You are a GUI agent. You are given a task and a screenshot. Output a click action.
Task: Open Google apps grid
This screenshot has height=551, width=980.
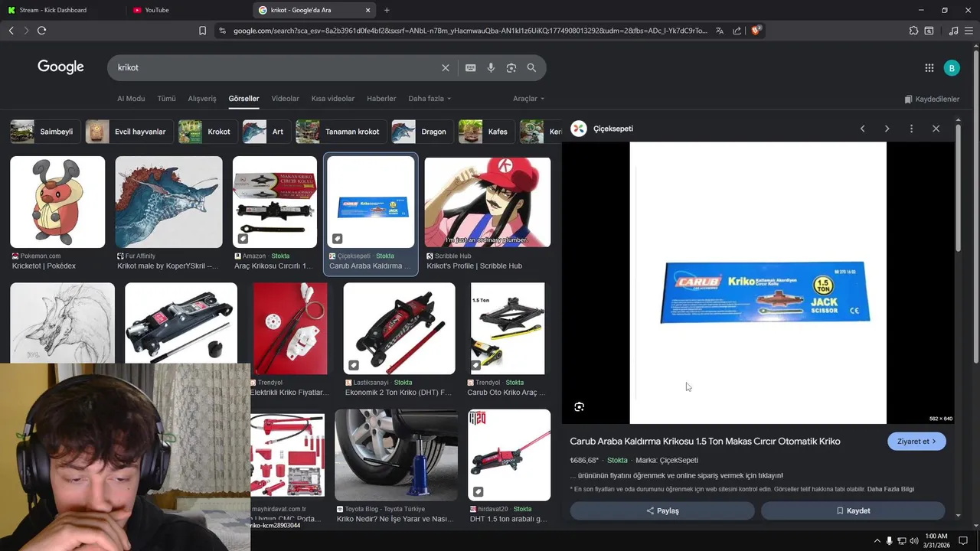click(929, 68)
